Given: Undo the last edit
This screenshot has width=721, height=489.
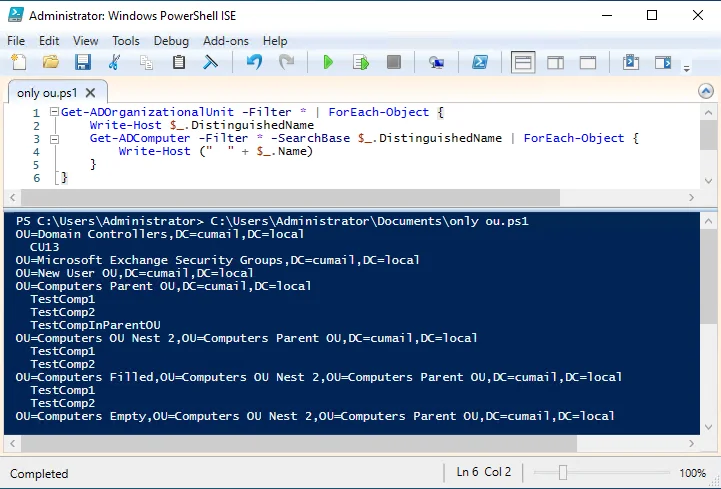Looking at the screenshot, I should (254, 62).
